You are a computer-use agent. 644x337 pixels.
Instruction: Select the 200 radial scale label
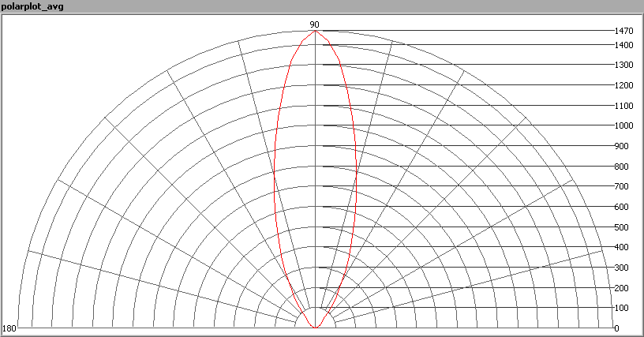coord(621,288)
